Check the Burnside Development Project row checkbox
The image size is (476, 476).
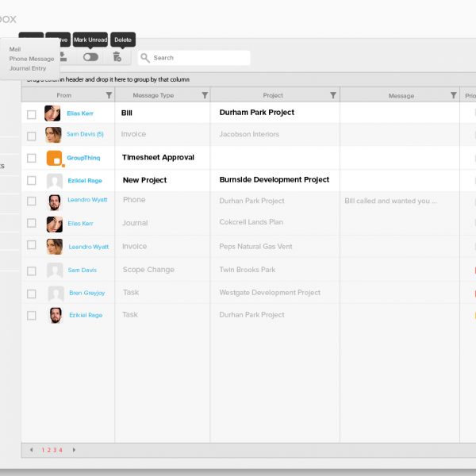click(32, 181)
